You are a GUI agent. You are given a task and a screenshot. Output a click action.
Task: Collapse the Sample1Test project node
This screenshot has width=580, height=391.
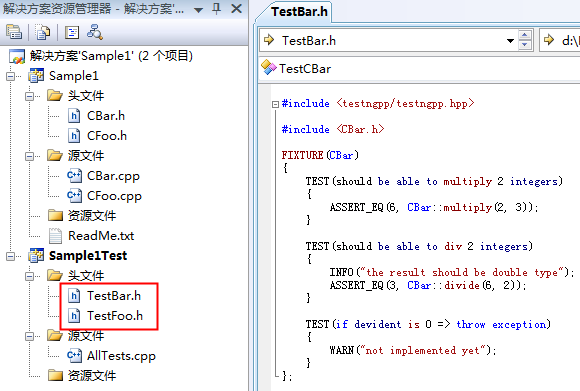(10, 256)
